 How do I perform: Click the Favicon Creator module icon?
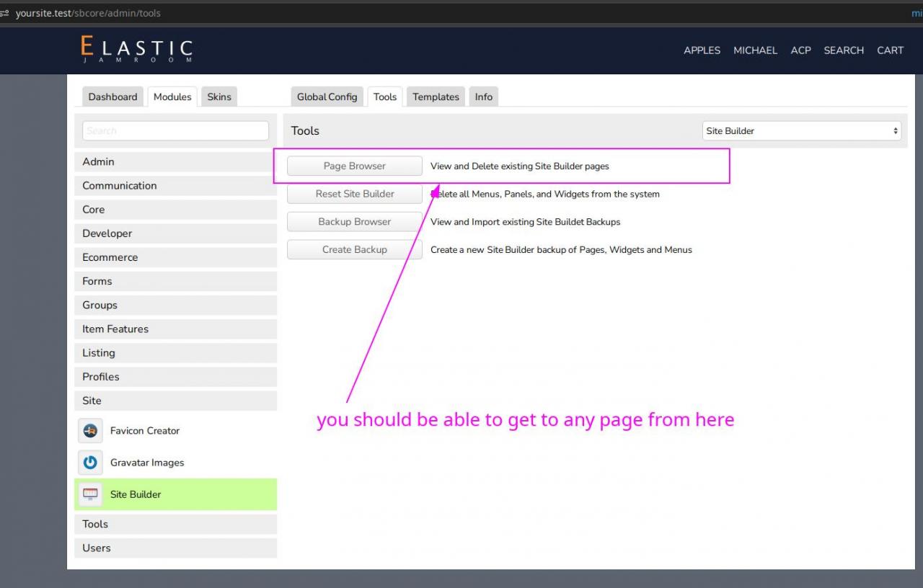(x=90, y=431)
